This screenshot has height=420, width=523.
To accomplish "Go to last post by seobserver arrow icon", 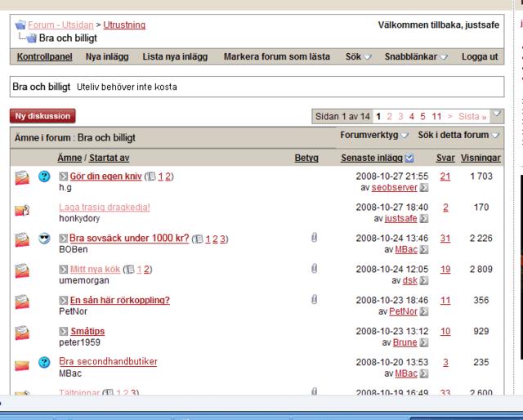I will coord(423,188).
